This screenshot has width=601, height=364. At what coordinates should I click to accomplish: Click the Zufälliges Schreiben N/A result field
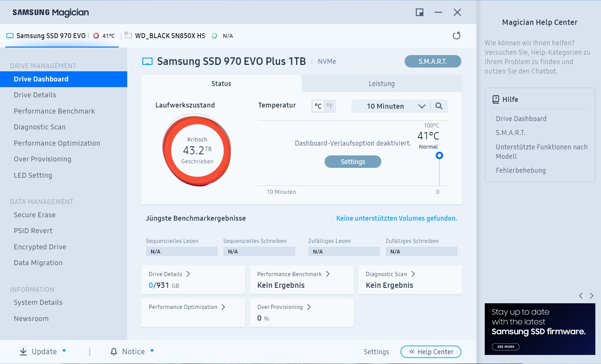click(x=421, y=252)
